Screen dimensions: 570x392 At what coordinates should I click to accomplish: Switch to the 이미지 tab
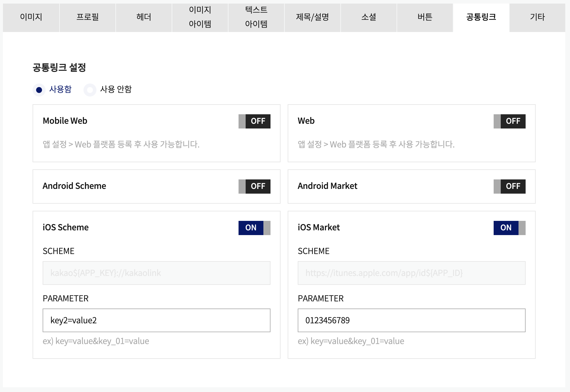click(x=31, y=17)
